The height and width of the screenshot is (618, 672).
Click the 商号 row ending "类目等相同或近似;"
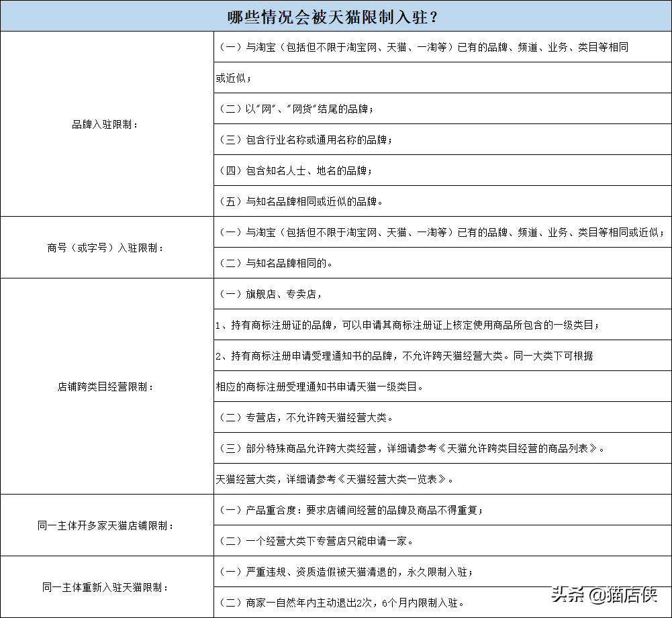pyautogui.click(x=442, y=232)
